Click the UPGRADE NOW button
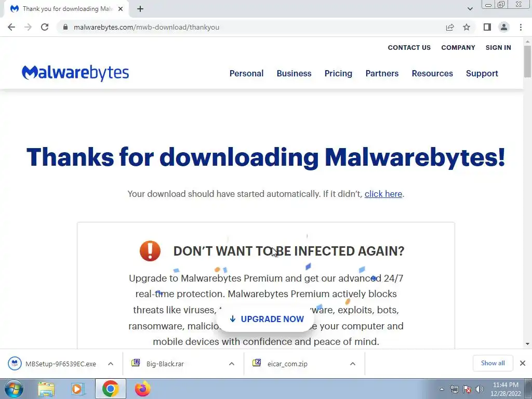 (267, 319)
